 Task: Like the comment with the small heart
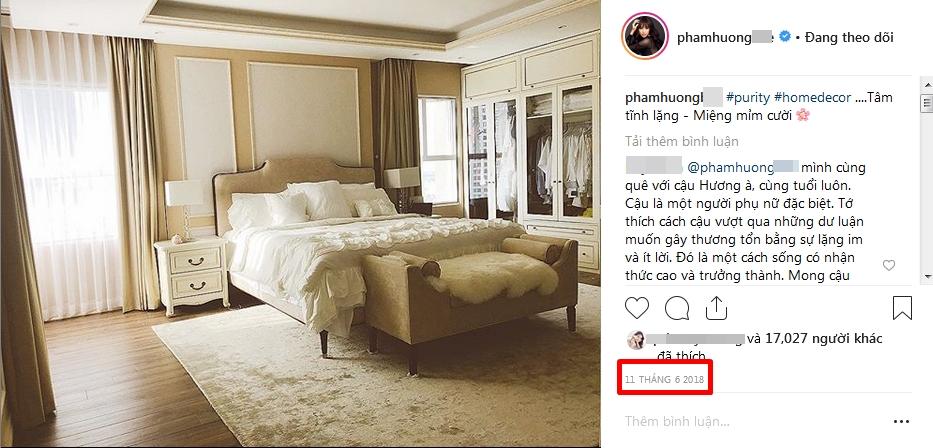pyautogui.click(x=889, y=265)
